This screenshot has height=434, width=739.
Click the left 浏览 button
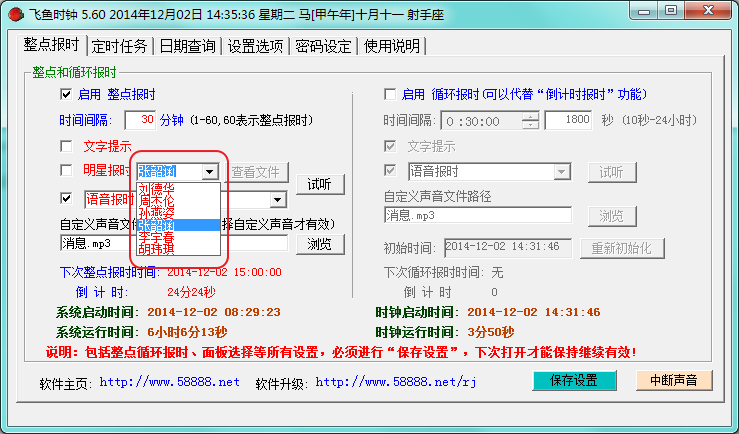pos(320,244)
